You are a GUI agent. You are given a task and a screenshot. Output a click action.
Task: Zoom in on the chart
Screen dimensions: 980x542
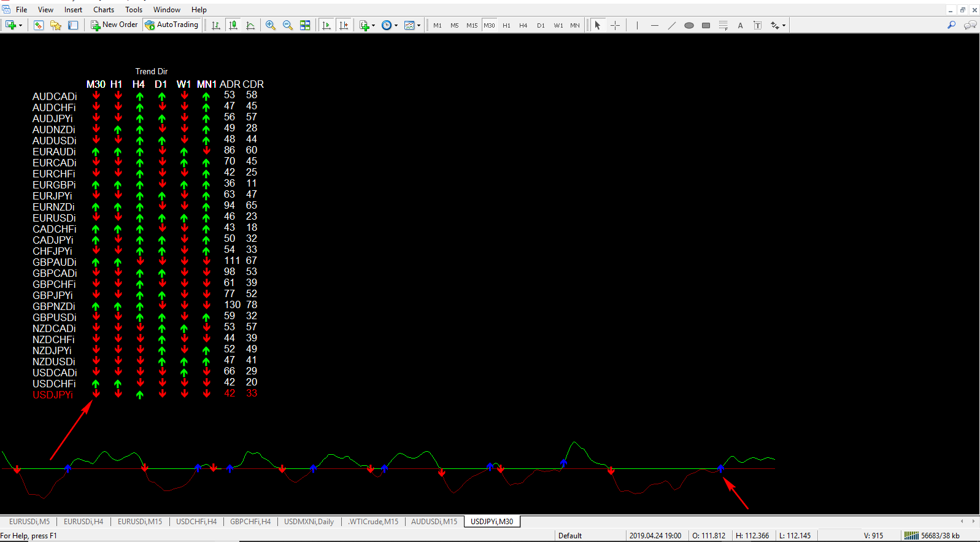(271, 25)
